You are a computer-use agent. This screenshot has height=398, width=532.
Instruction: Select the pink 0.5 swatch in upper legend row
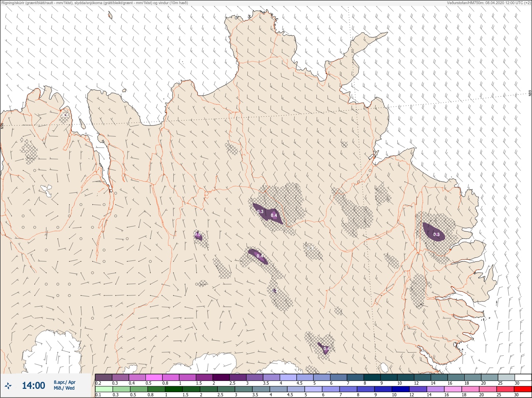(x=154, y=377)
